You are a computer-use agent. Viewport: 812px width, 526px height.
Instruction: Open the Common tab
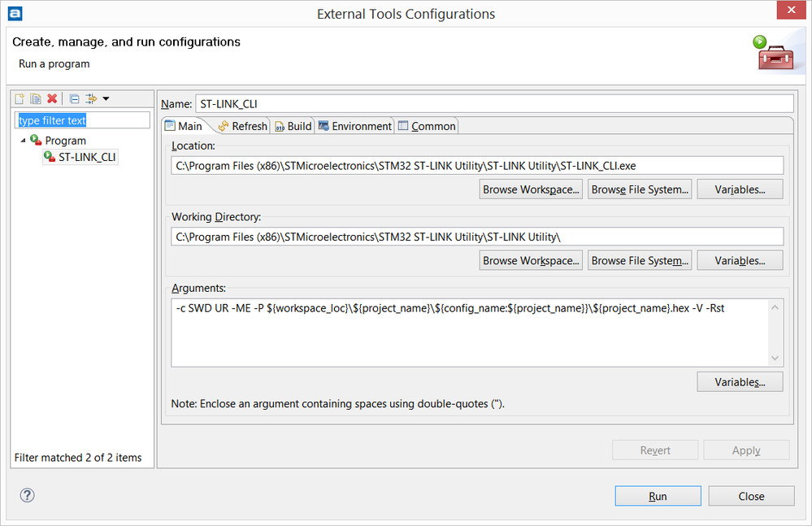tap(428, 126)
